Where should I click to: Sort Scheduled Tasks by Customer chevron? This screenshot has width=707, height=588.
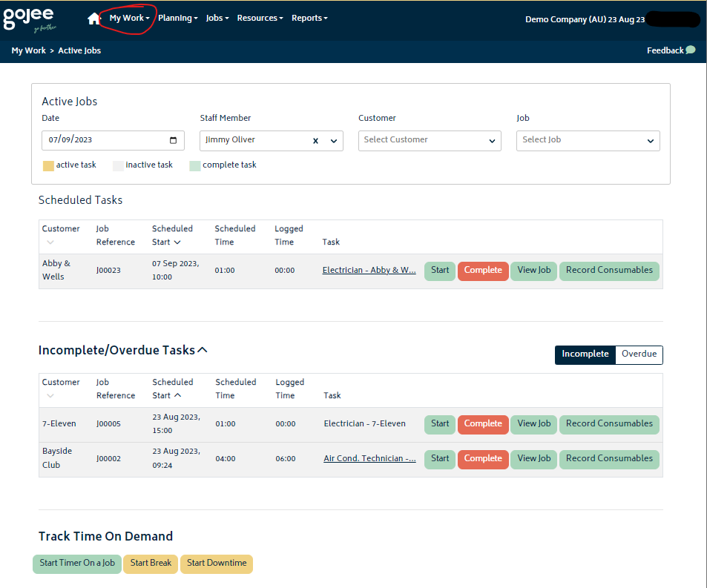[50, 242]
